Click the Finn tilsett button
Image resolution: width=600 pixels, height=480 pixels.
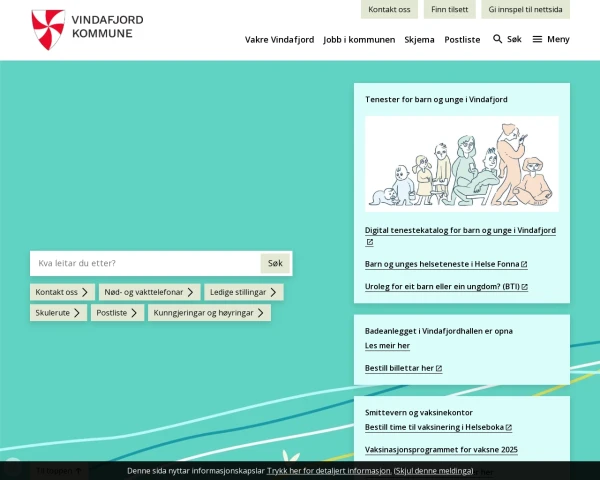click(450, 9)
